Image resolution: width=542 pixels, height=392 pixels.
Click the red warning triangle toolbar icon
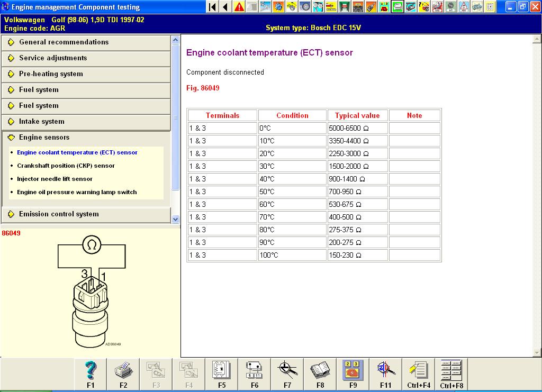coord(239,7)
